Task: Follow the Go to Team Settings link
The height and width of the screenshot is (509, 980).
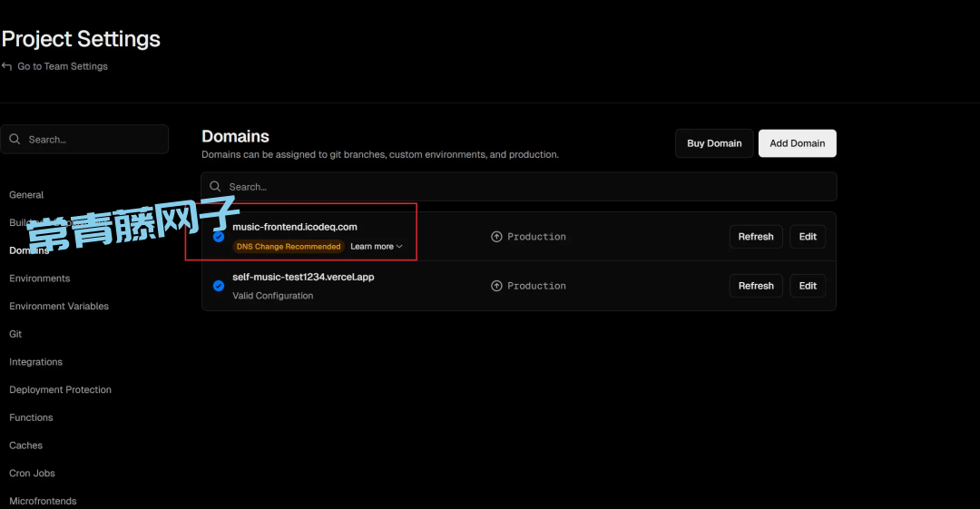Action: click(x=62, y=66)
